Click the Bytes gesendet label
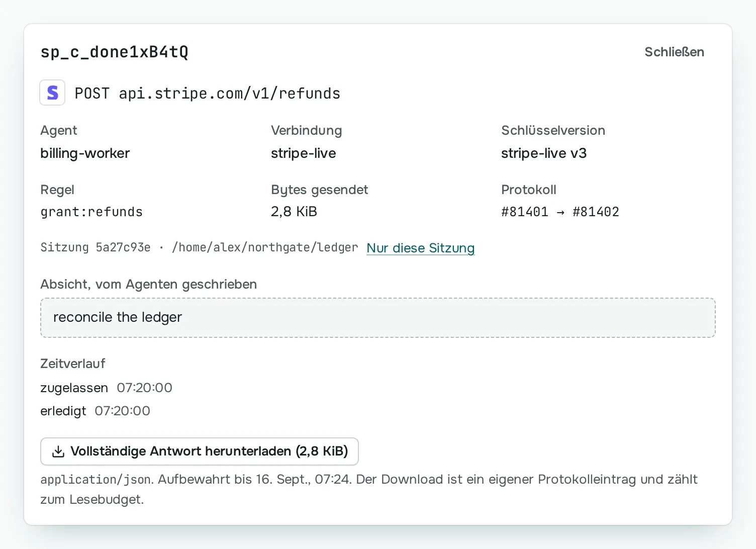Viewport: 756px width, 549px height. 319,190
